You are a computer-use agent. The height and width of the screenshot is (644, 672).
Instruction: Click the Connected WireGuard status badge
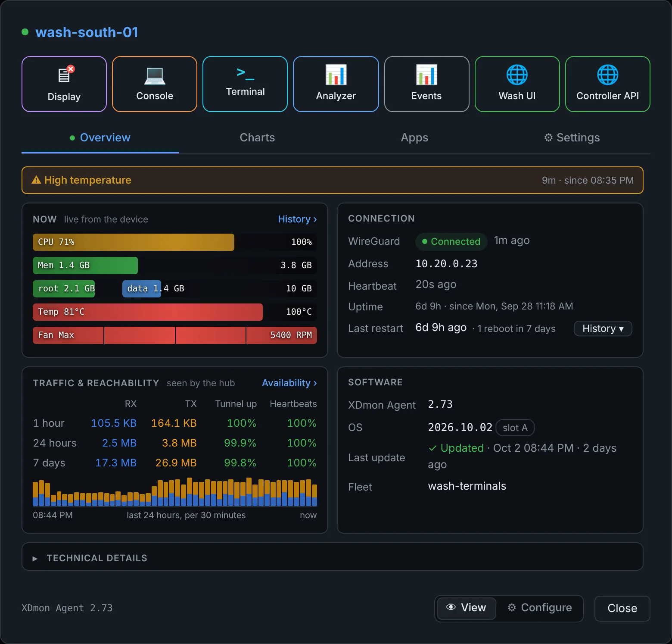tap(451, 241)
